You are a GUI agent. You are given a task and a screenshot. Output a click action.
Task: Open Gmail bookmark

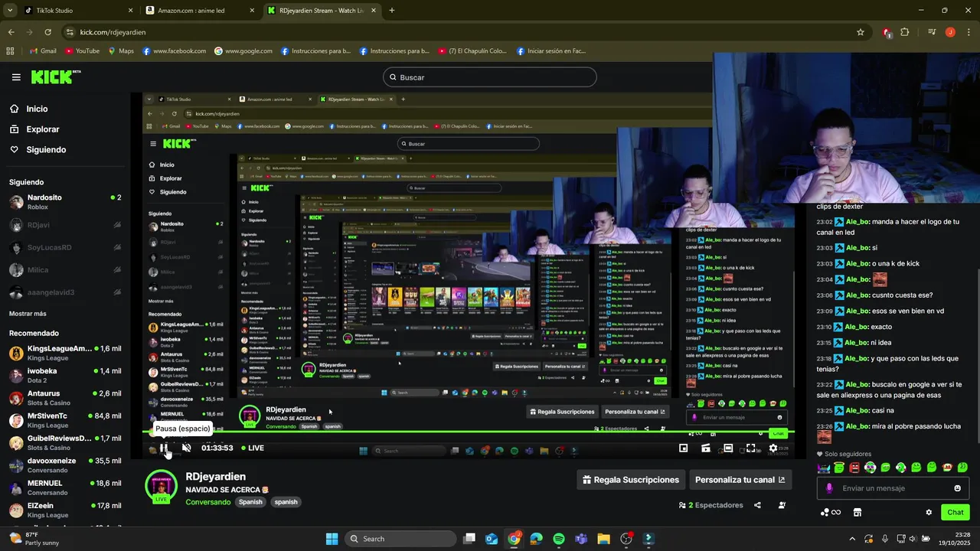[42, 51]
